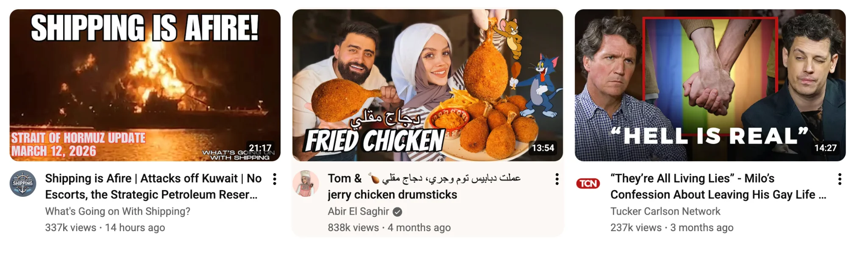Open the Tom & Jerry chicken drumsticks title

pos(424,186)
